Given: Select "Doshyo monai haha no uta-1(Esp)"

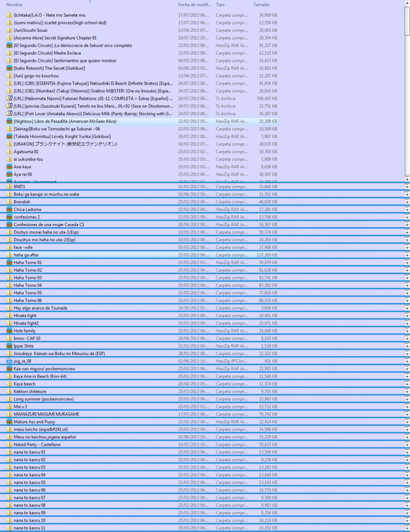Looking at the screenshot, I should coord(46,232).
